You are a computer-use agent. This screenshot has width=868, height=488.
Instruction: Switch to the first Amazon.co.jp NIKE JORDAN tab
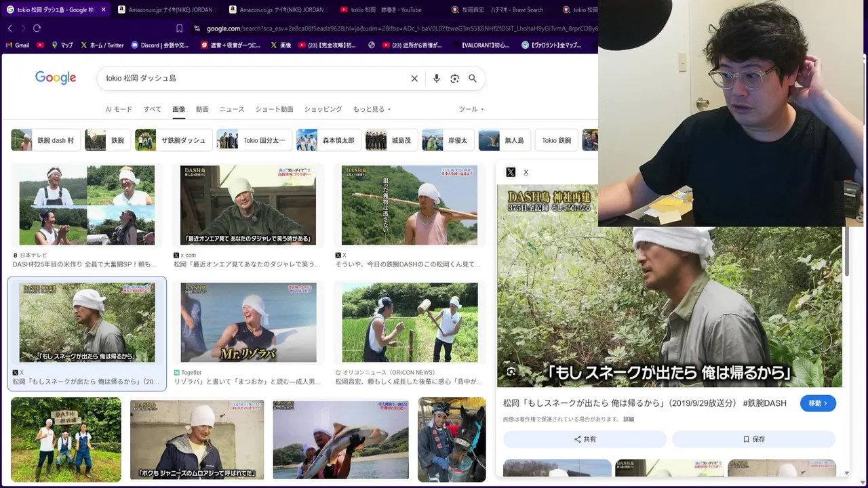[x=166, y=9]
